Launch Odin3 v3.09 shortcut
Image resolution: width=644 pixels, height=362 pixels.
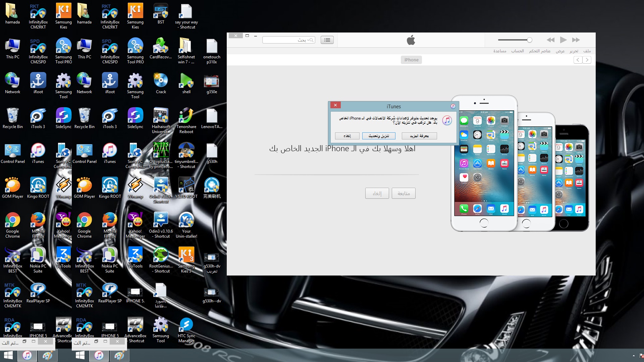(161, 190)
